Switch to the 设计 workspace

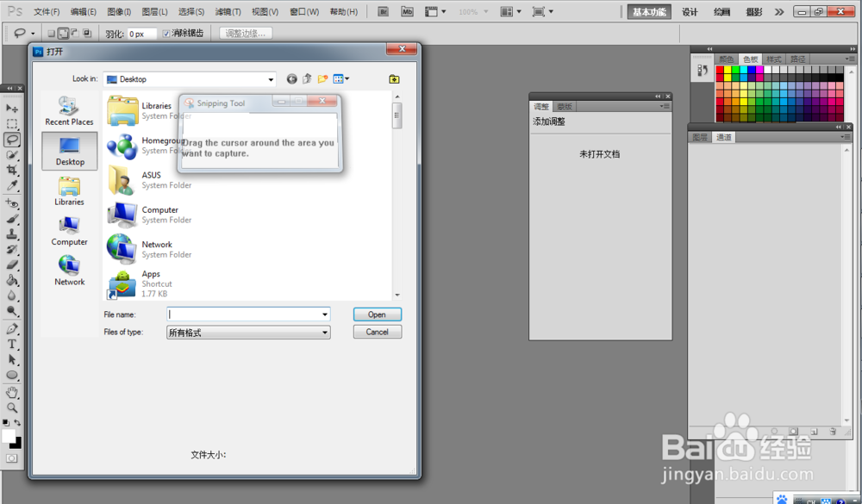coord(690,12)
